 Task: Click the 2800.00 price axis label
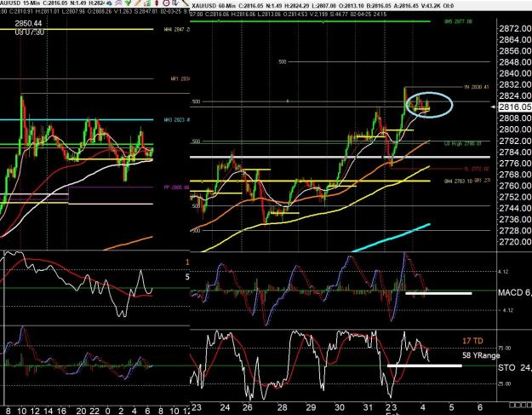click(515, 130)
